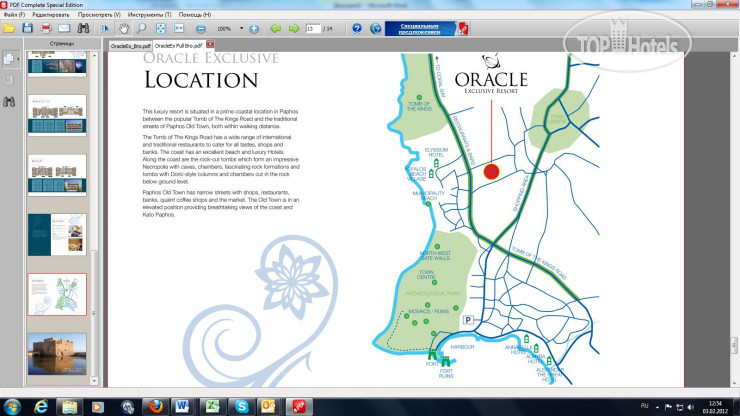Screen dimensions: 740x416
Task: Open help with the blue question mark
Action: point(357,28)
